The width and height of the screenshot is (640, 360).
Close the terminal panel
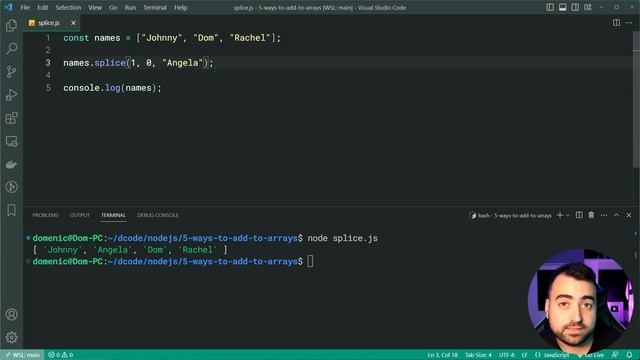click(629, 215)
